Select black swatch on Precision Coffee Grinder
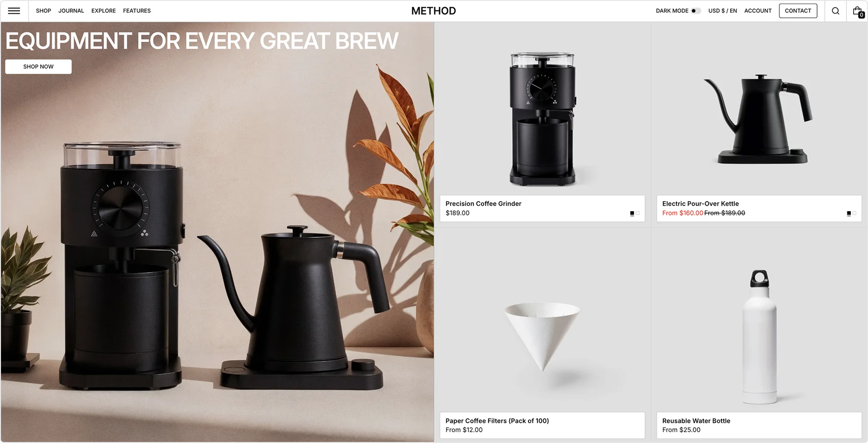Image resolution: width=868 pixels, height=443 pixels. 632,214
